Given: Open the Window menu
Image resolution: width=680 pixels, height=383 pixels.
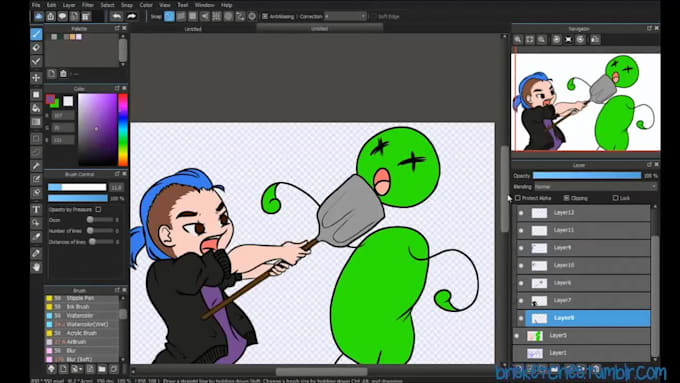Looking at the screenshot, I should click(204, 5).
